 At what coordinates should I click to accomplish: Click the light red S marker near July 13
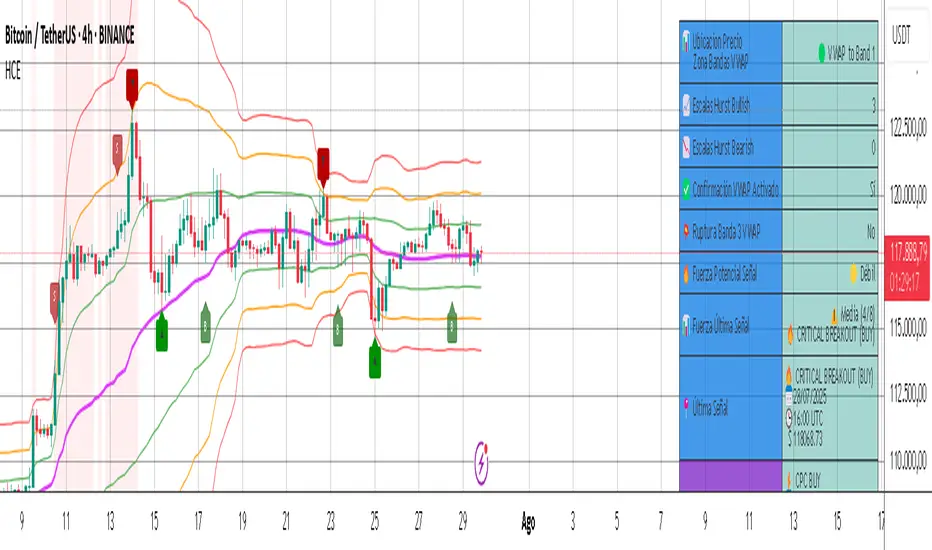pyautogui.click(x=117, y=153)
